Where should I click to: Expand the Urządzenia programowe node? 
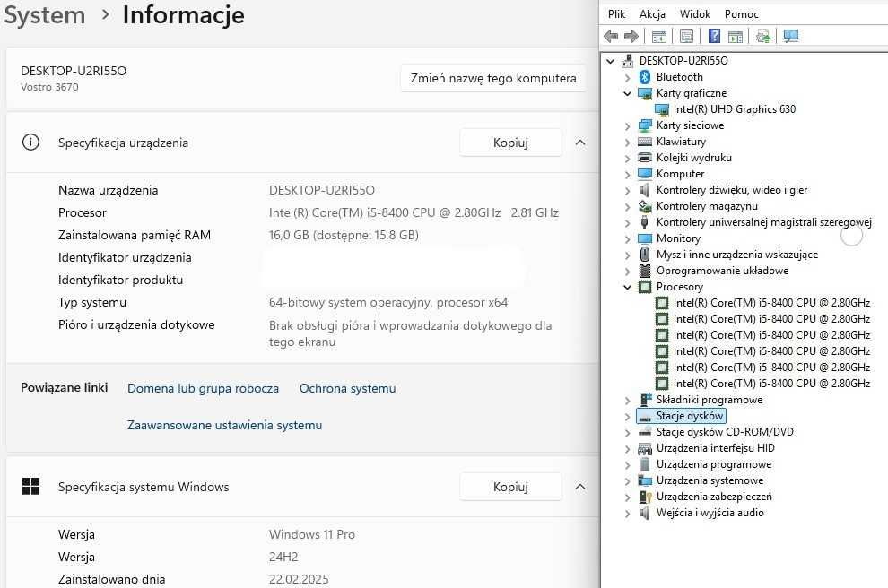627,464
